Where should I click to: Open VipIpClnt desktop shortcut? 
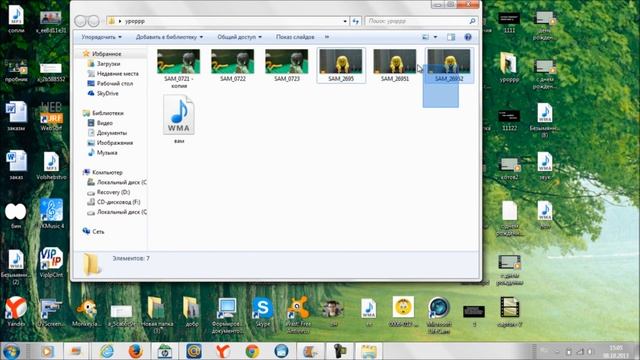[x=51, y=262]
